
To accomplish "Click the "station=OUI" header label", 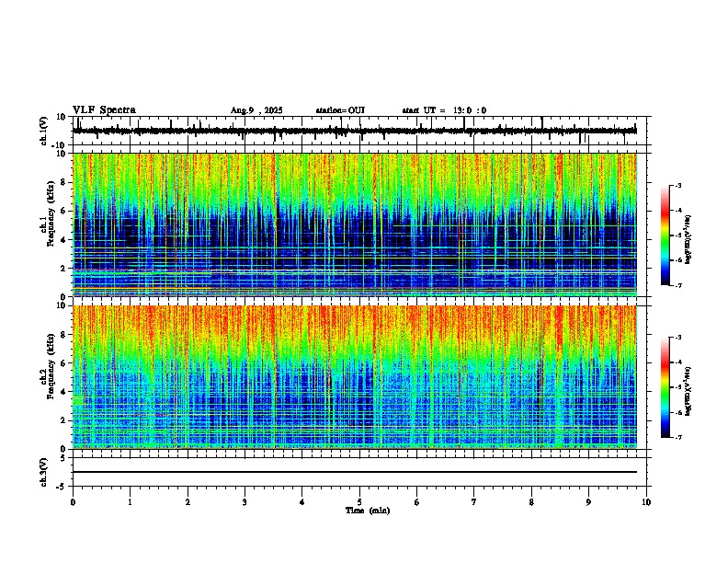I will tap(340, 110).
